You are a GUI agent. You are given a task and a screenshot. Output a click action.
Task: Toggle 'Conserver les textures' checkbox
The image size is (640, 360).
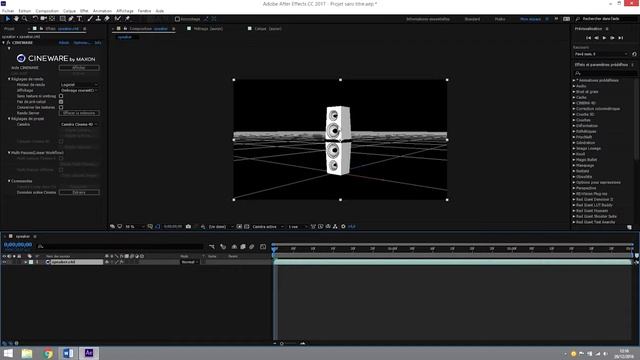click(61, 107)
